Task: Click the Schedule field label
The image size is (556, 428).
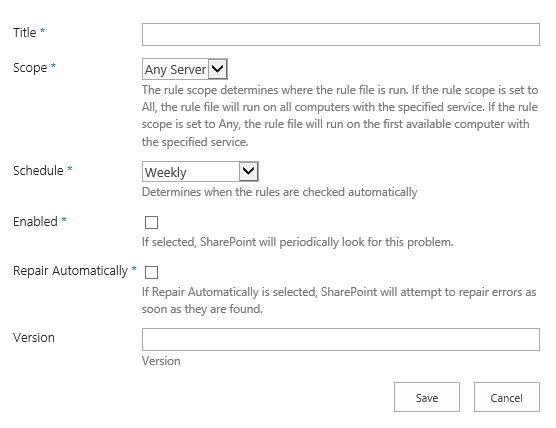Action: [38, 171]
